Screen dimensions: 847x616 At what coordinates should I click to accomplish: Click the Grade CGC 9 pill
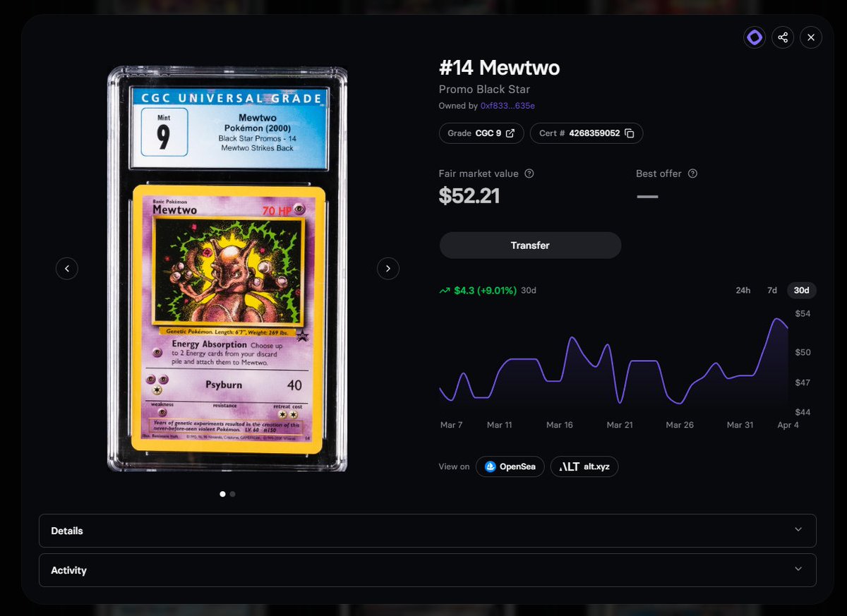[481, 133]
